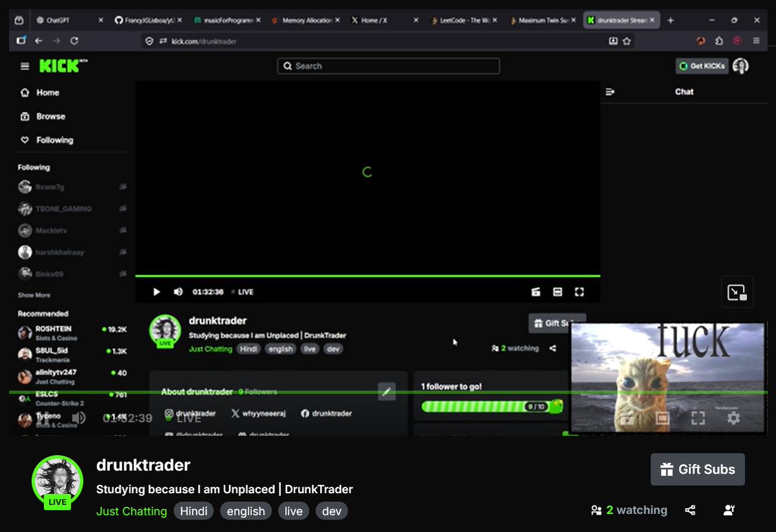This screenshot has width=776, height=532.
Task: Click the green KICK logo
Action: 59,66
